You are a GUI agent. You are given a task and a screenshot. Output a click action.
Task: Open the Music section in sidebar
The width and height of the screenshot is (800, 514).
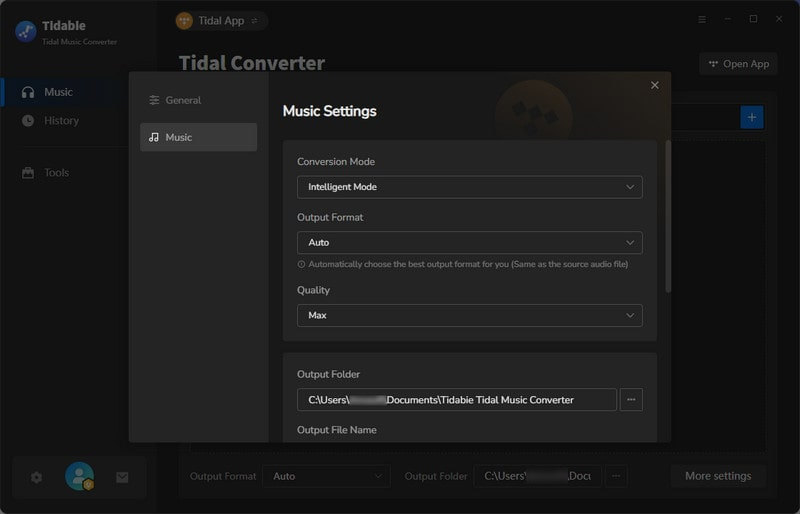(64, 92)
